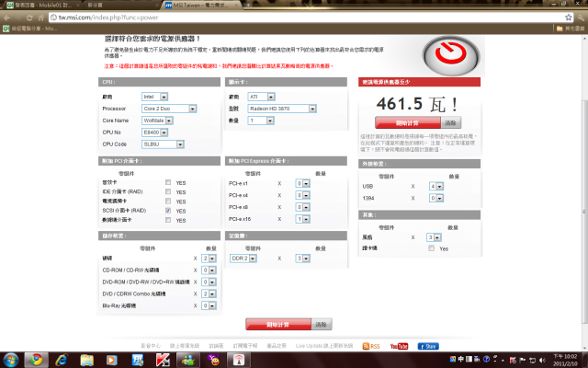Open the red antenna app in taskbar

(x=239, y=360)
